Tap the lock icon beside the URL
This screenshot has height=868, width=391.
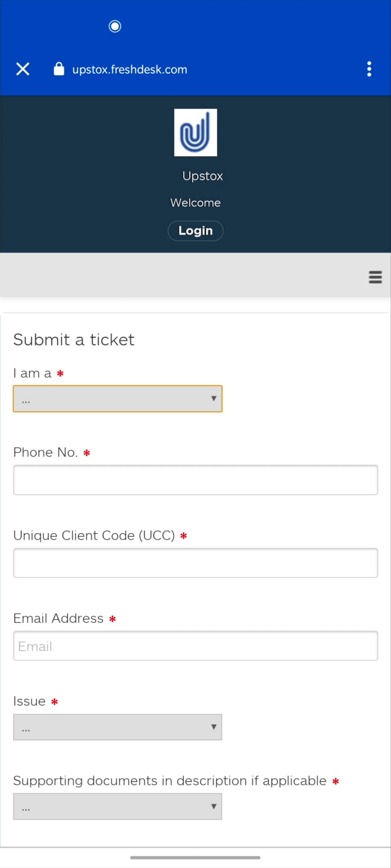[59, 69]
